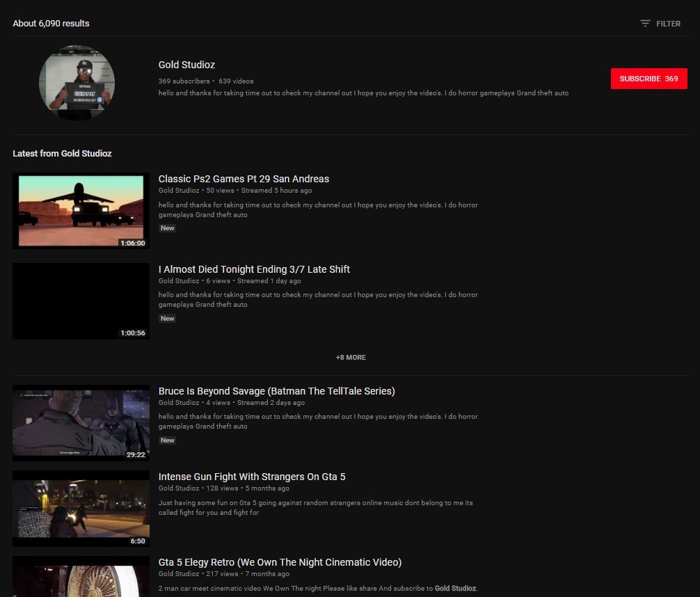Click 'Streamed 2 days ago' text
This screenshot has width=700, height=597.
coord(271,403)
